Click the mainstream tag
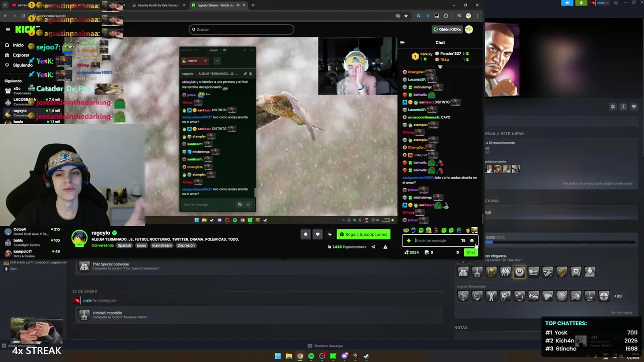 click(162, 245)
